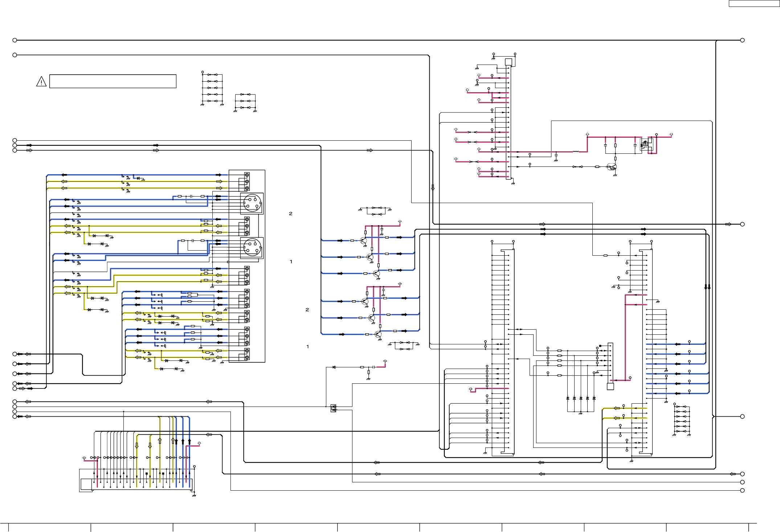This screenshot has height=532, width=780.
Task: Click the digital transistor below the MOSFET circuit
Action: [x=612, y=167]
